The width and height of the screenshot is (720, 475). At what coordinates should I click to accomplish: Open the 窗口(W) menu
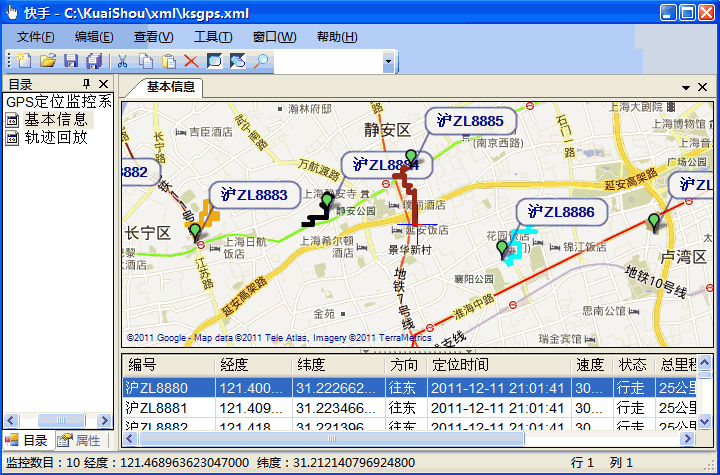coord(275,37)
